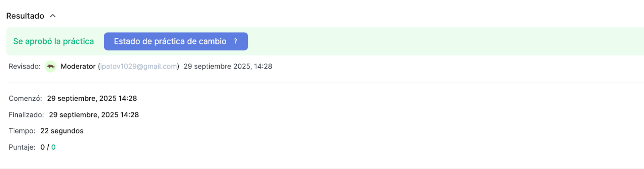Screen dimensions: 644x169
Task: Click the Tiempo label
Action: (22, 131)
